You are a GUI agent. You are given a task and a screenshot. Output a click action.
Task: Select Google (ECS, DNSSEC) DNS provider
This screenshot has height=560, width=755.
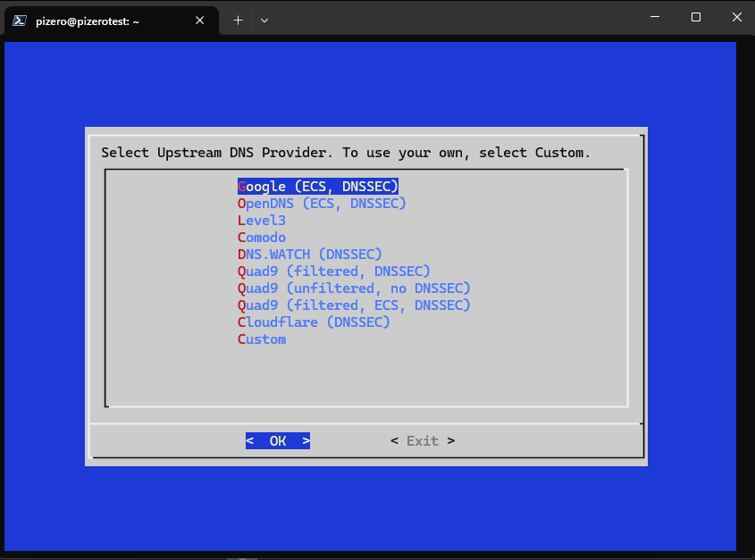coord(317,187)
